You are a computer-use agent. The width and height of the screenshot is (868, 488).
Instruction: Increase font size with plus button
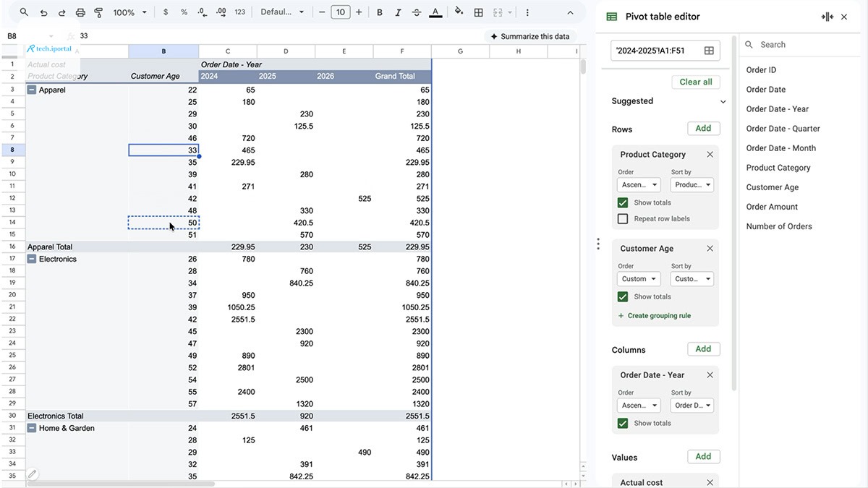tap(359, 12)
